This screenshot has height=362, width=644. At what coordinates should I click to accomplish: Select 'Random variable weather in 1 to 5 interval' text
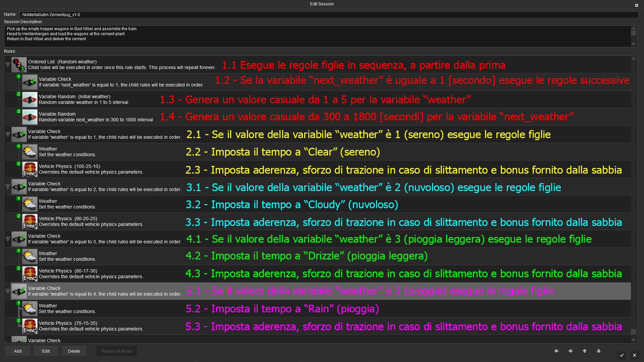[84, 102]
